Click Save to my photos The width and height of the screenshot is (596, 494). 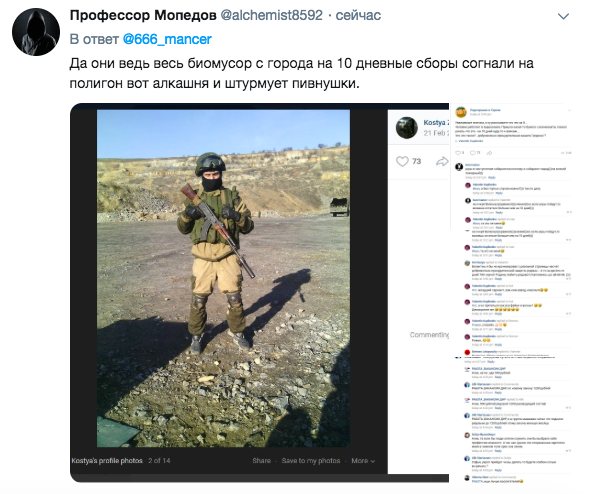[x=311, y=461]
